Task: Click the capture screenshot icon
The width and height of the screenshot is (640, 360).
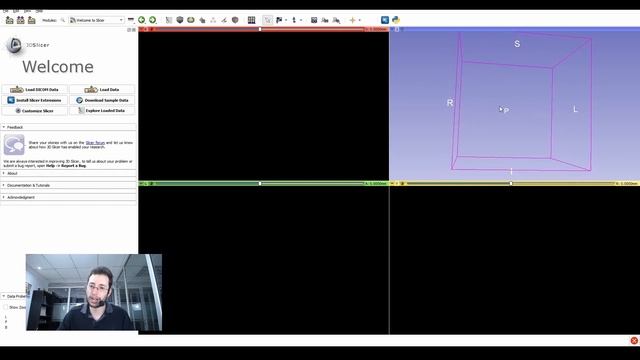Action: 314,20
